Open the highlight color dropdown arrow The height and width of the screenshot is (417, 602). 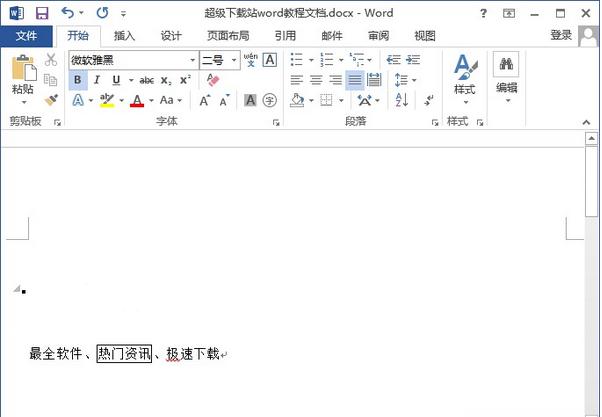[122, 101]
